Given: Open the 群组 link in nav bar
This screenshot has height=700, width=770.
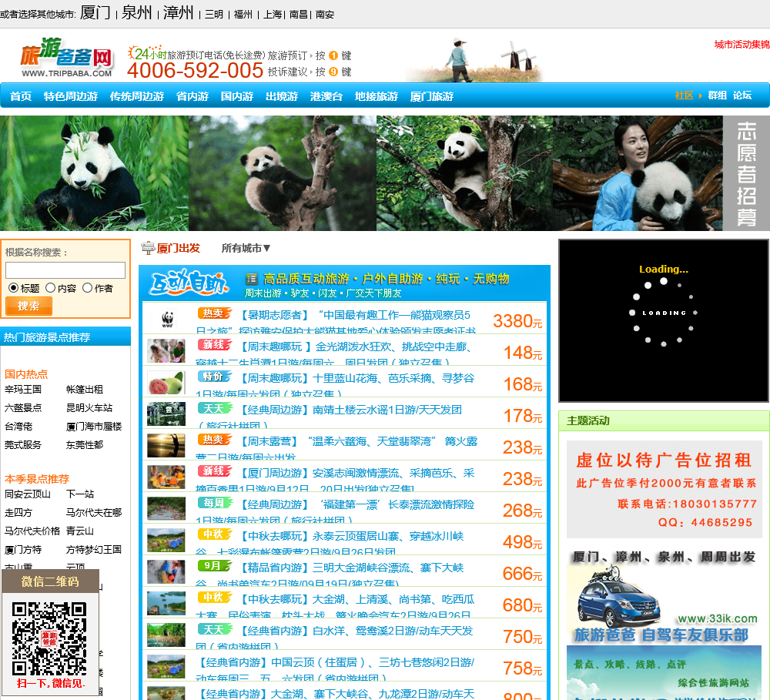Looking at the screenshot, I should [718, 95].
